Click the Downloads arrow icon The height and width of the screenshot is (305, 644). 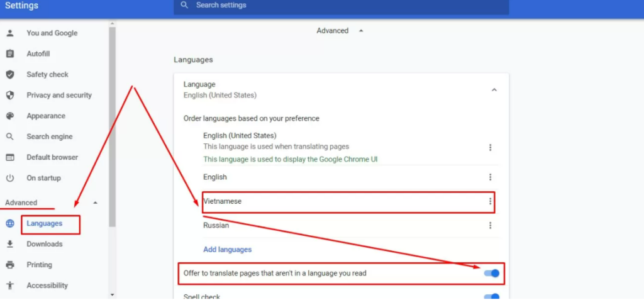(10, 244)
